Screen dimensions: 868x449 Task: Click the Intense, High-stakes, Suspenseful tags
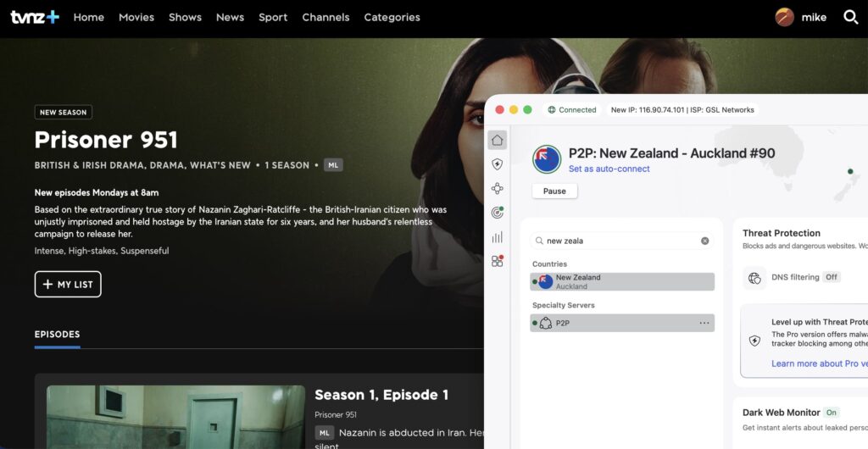[102, 251]
